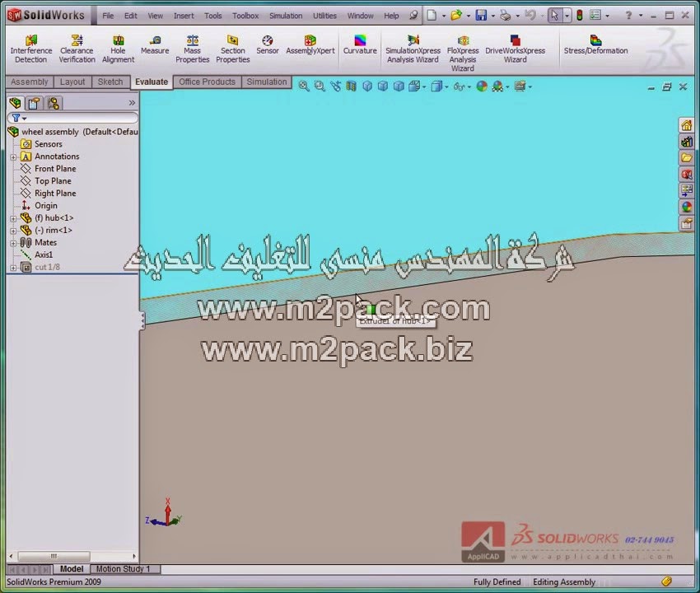Click the Open file icon
The width and height of the screenshot is (700, 593).
click(x=455, y=16)
